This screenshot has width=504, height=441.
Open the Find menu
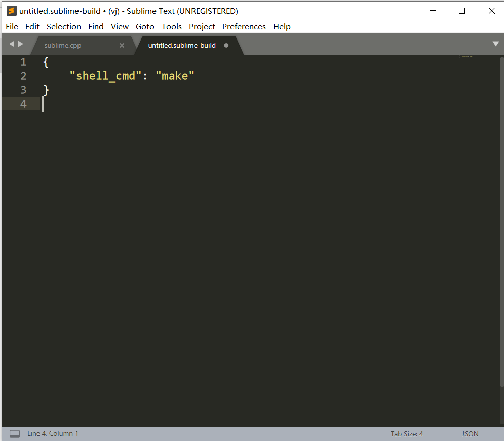(x=96, y=27)
